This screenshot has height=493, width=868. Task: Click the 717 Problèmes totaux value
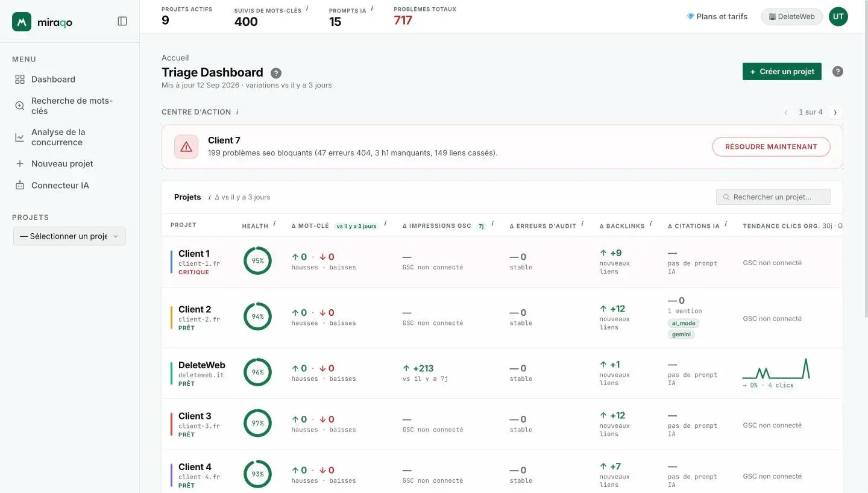click(x=403, y=20)
